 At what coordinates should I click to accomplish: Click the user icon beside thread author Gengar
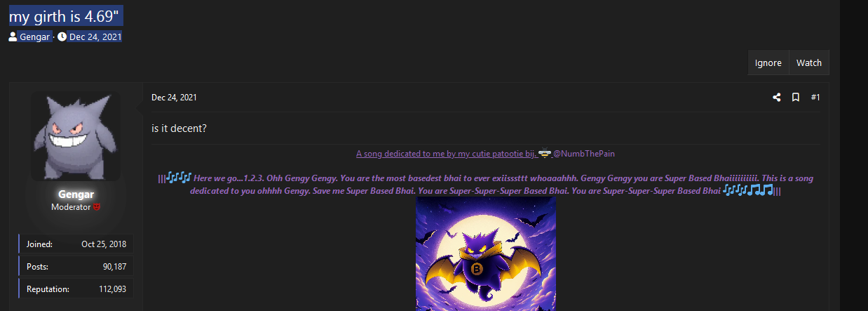pos(13,37)
